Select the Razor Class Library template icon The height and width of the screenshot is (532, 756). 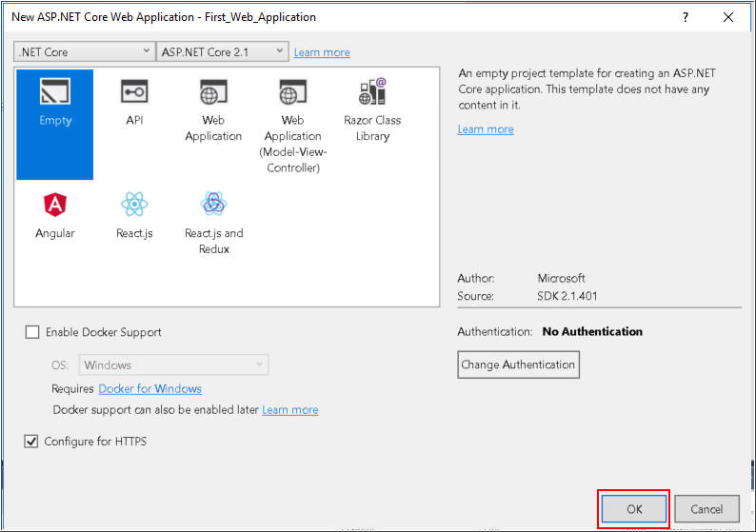tap(372, 91)
